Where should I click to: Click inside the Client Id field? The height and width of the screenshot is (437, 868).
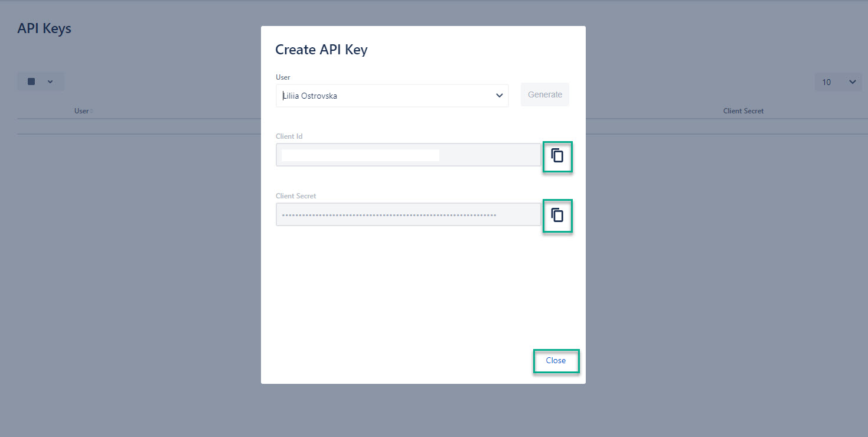407,155
